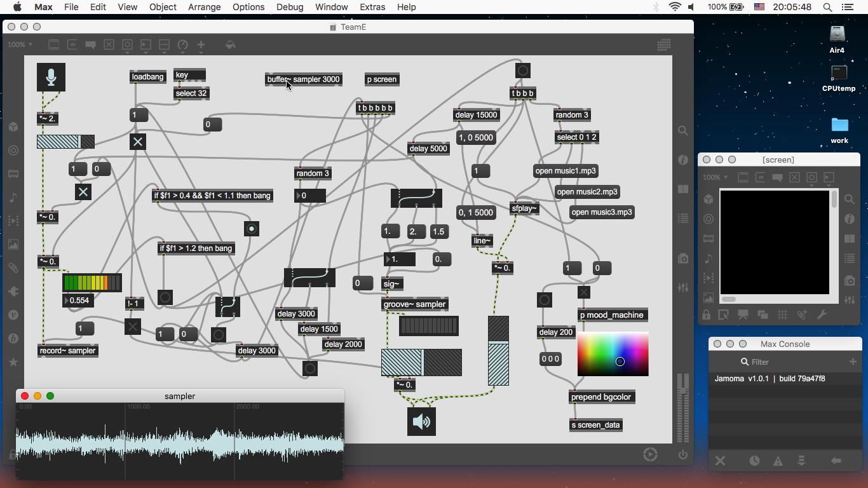Screen dimensions: 868x488
Task: Pick a color in the color swatch
Action: coord(613,354)
